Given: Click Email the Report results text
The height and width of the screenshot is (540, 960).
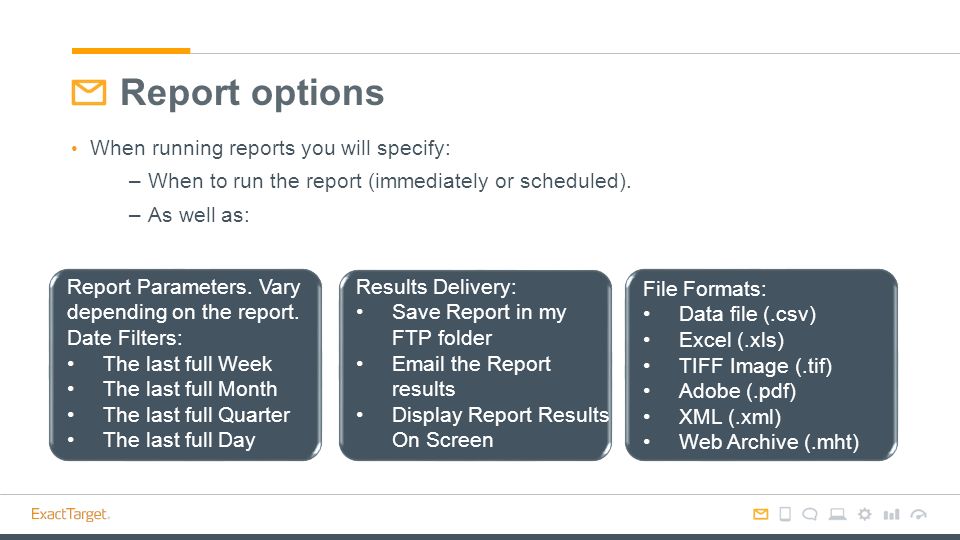Looking at the screenshot, I should (471, 376).
